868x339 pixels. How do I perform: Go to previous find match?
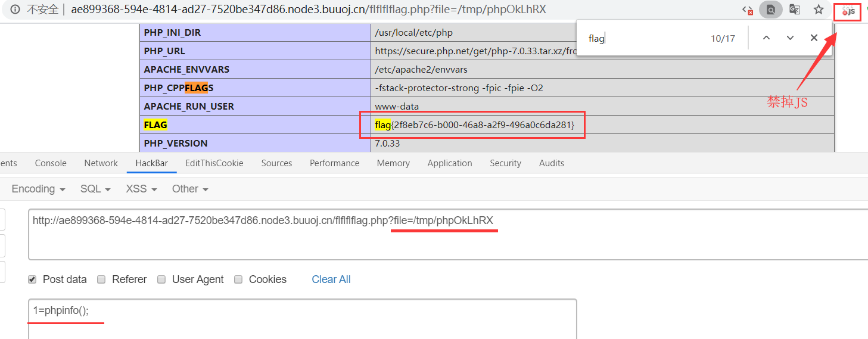[x=767, y=38]
